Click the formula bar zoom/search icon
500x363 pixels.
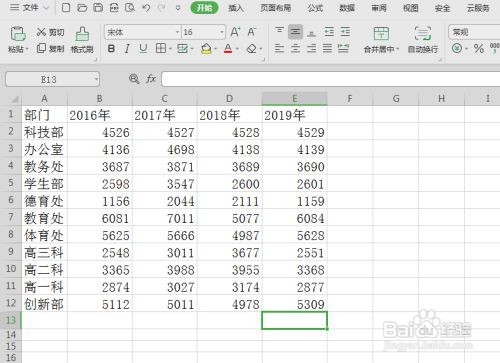point(134,79)
